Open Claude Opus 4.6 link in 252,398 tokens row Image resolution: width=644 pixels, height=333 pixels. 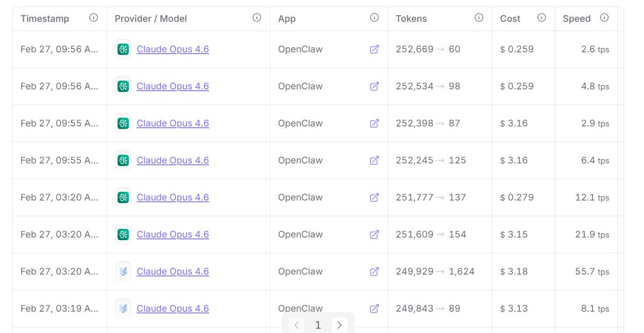coord(173,124)
